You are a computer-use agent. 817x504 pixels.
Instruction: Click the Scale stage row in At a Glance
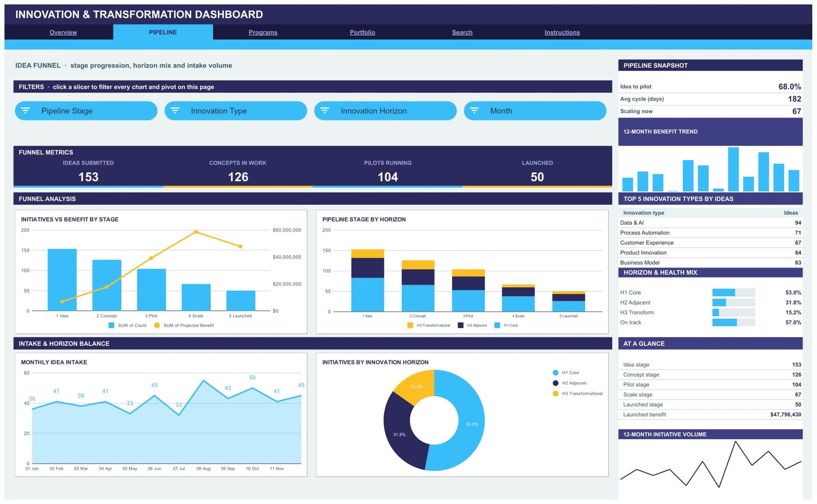point(710,395)
